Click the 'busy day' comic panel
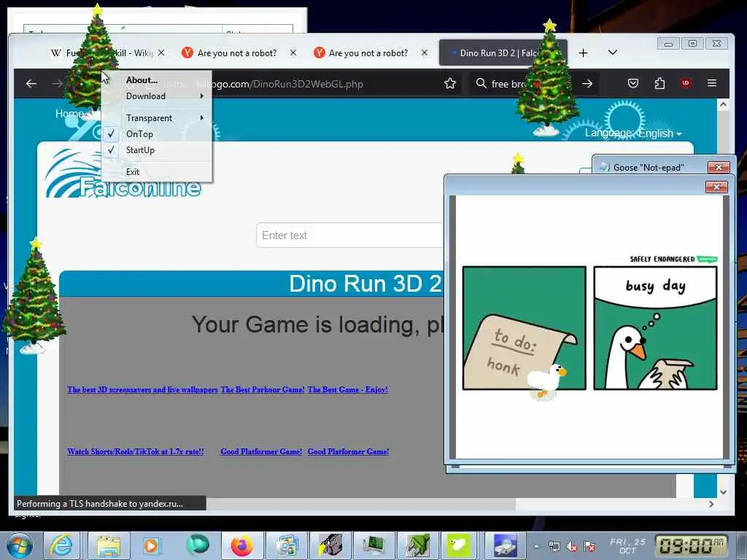The image size is (747, 560). coord(655,328)
